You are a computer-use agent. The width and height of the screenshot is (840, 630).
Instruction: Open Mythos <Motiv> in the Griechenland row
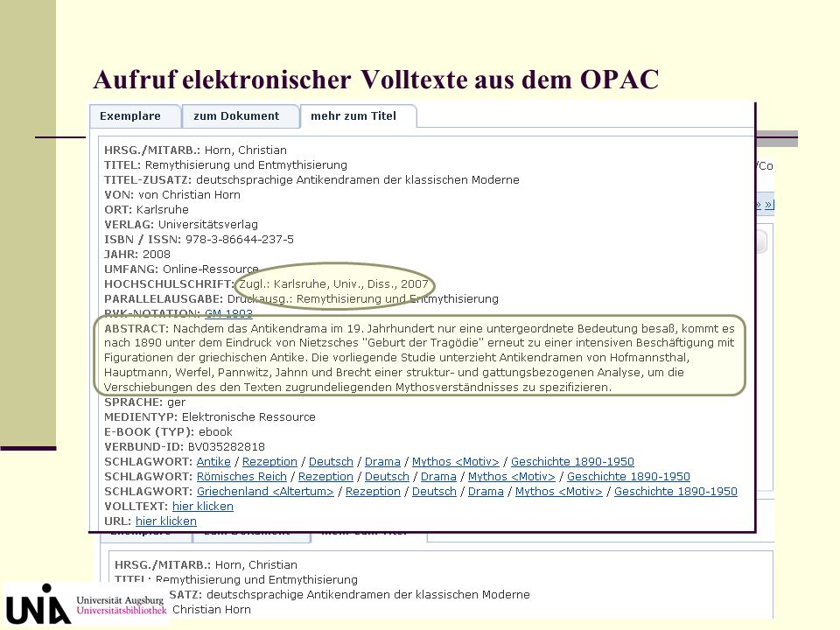pos(559,492)
